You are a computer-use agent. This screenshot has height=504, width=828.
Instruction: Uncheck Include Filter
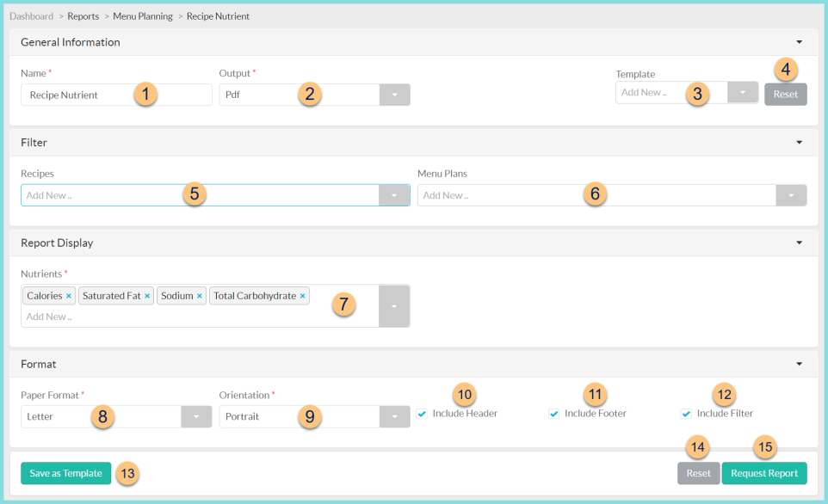coord(686,414)
